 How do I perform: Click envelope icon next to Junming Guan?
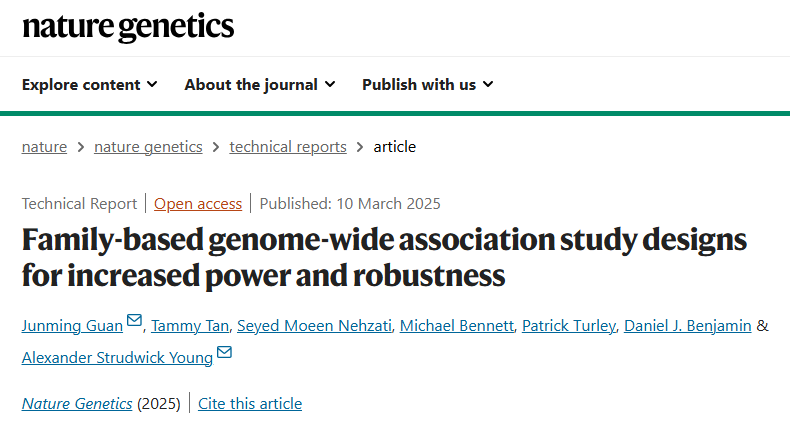point(134,320)
